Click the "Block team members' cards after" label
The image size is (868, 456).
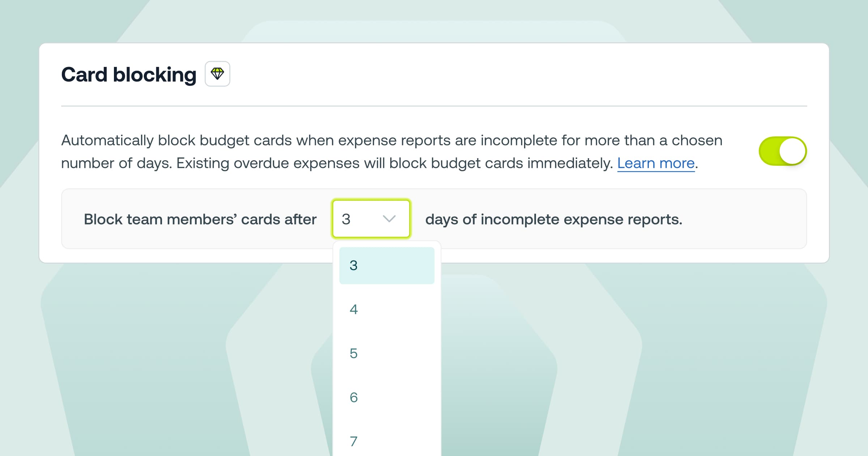click(x=200, y=219)
